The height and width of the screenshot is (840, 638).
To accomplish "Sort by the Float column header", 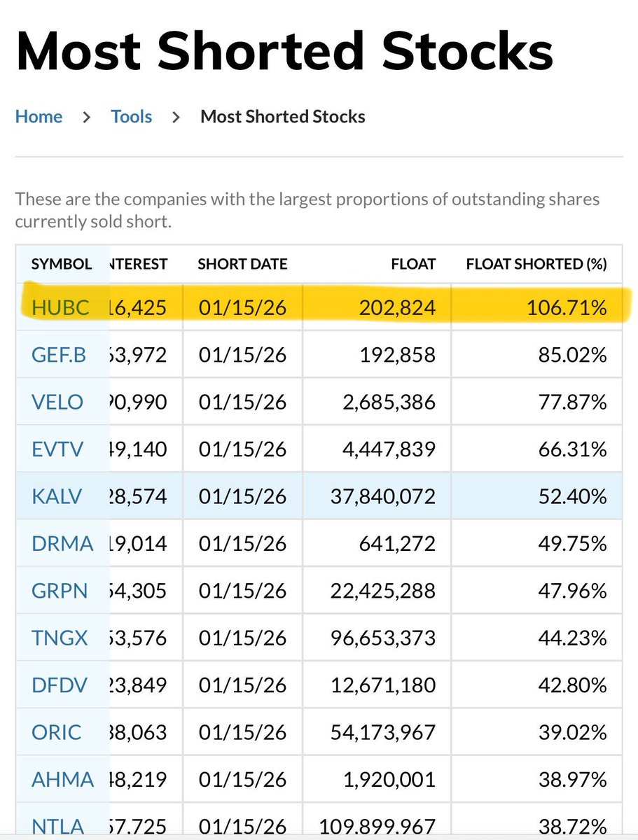I will tap(413, 265).
